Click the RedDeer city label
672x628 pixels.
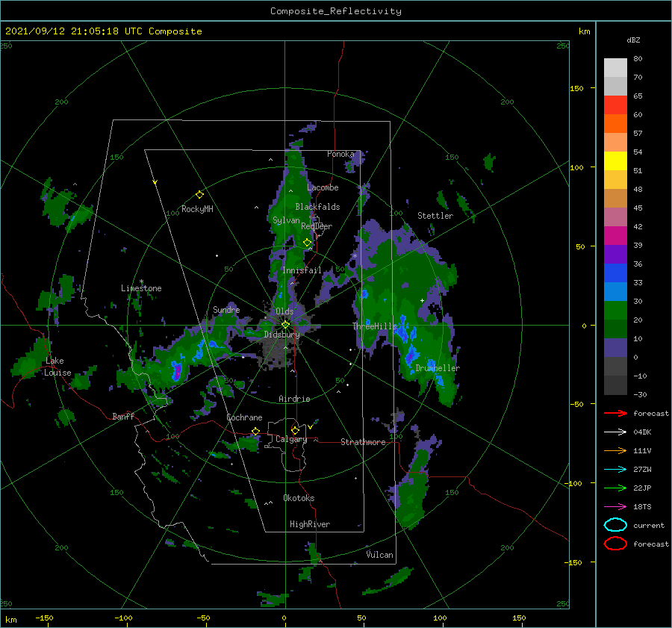pyautogui.click(x=317, y=226)
